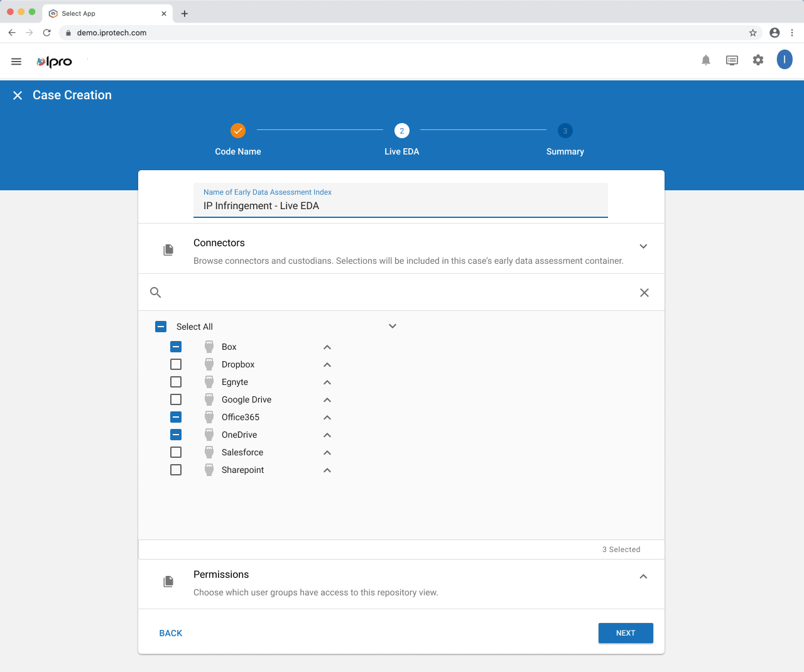Click the Salesforce connector plug icon
Viewport: 804px width, 672px height.
[209, 452]
